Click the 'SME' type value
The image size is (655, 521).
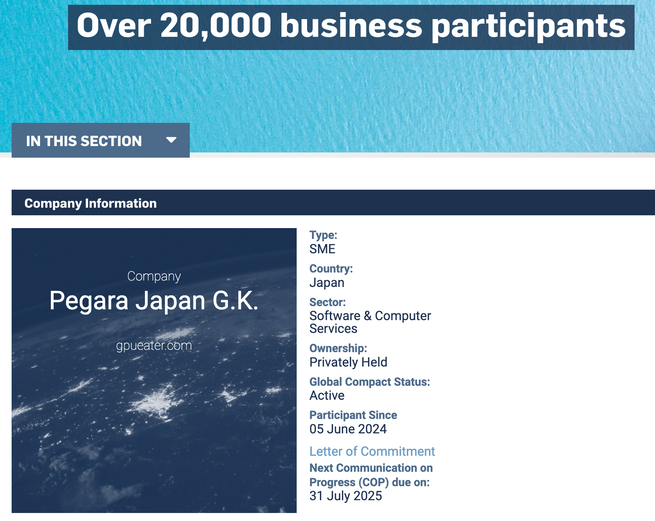(322, 249)
